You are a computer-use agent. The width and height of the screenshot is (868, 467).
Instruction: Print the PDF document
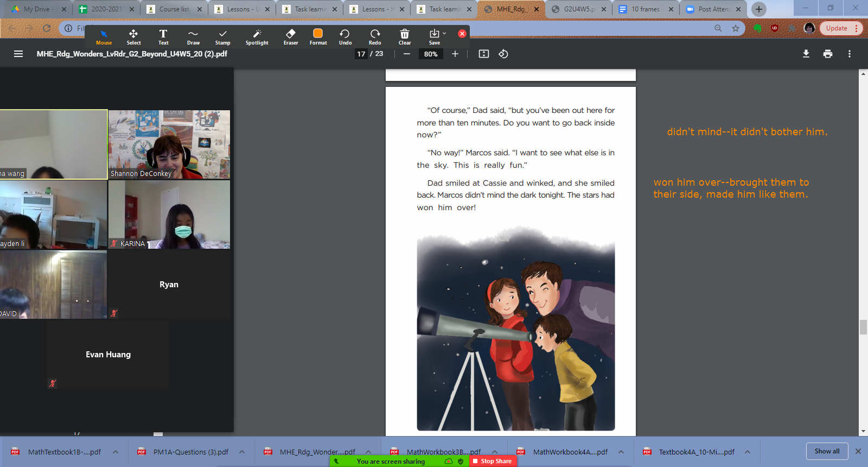pos(828,54)
